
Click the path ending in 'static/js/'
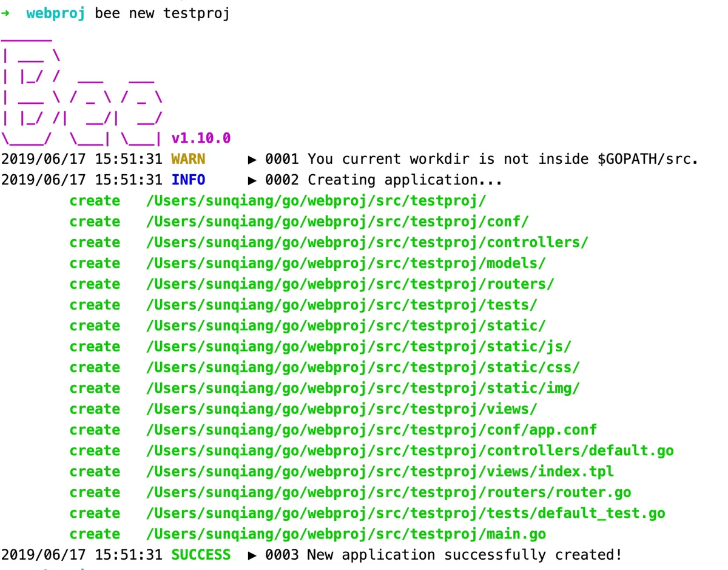tap(359, 347)
